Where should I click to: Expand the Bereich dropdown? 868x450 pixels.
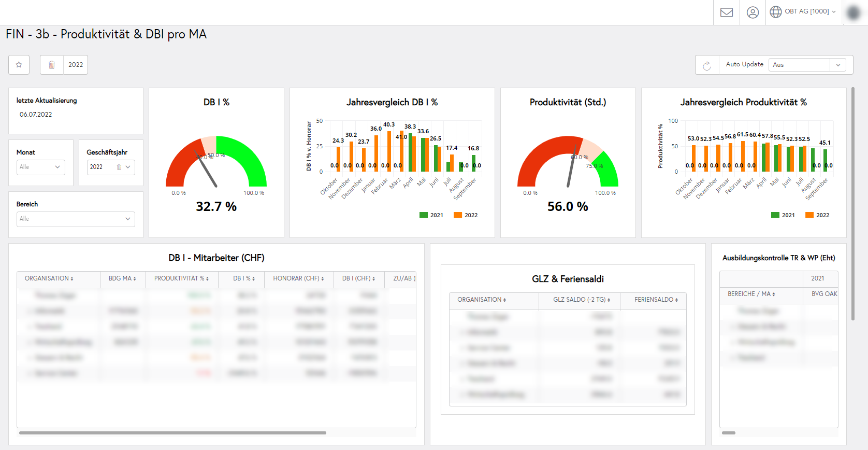pos(76,219)
